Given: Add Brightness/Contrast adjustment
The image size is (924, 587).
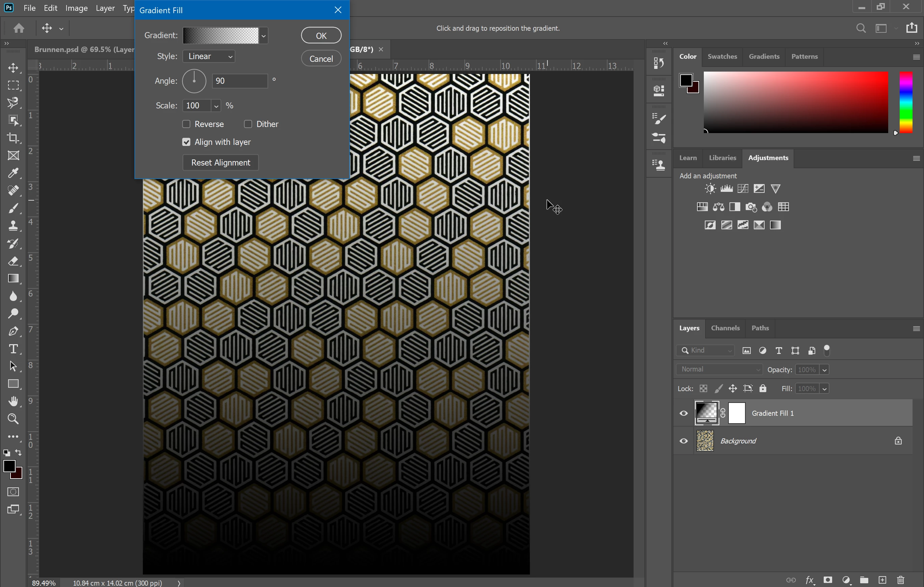Looking at the screenshot, I should pyautogui.click(x=710, y=189).
